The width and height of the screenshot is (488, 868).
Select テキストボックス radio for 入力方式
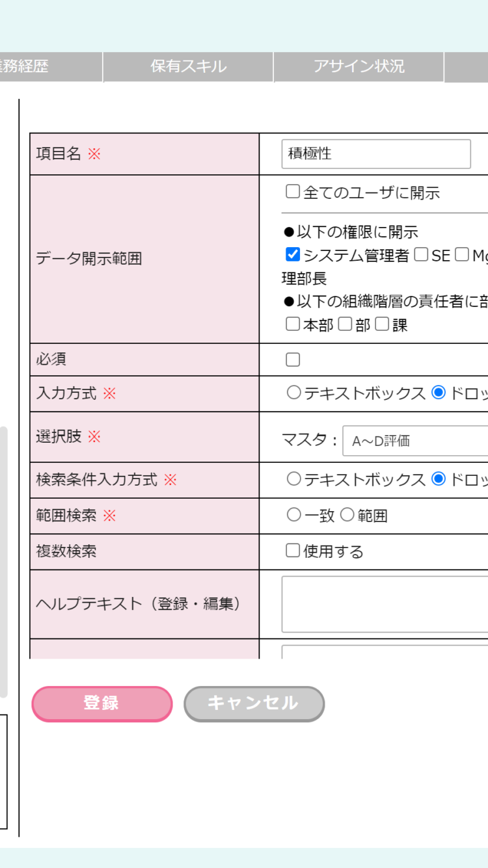click(294, 393)
